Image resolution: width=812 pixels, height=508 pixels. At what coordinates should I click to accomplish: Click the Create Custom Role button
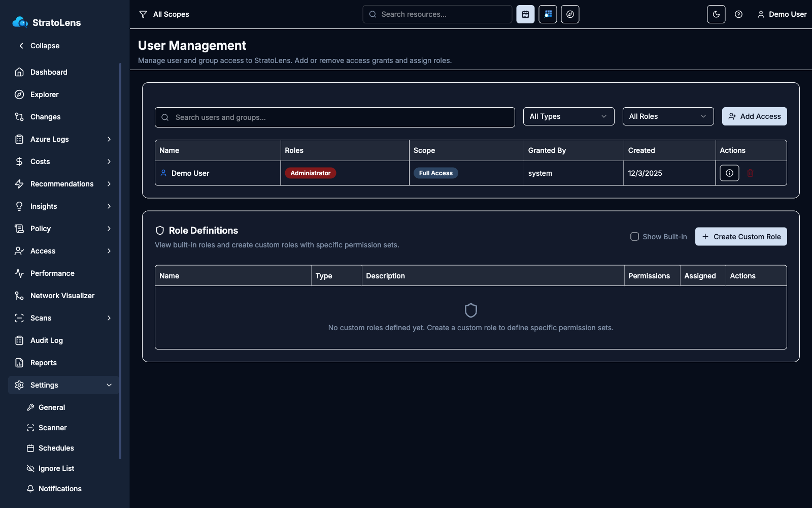[741, 237]
